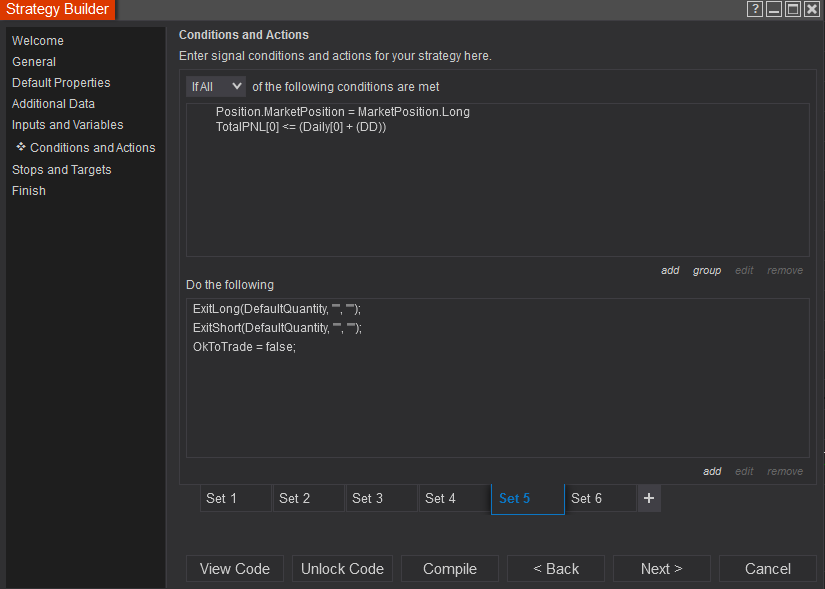
Task: Select the OkToTrade = false action
Action: pyautogui.click(x=245, y=347)
